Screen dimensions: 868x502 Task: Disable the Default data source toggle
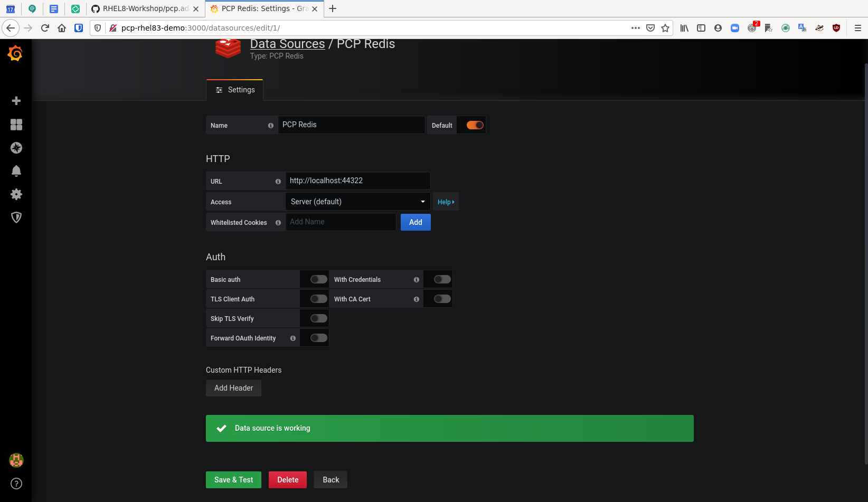coord(475,125)
